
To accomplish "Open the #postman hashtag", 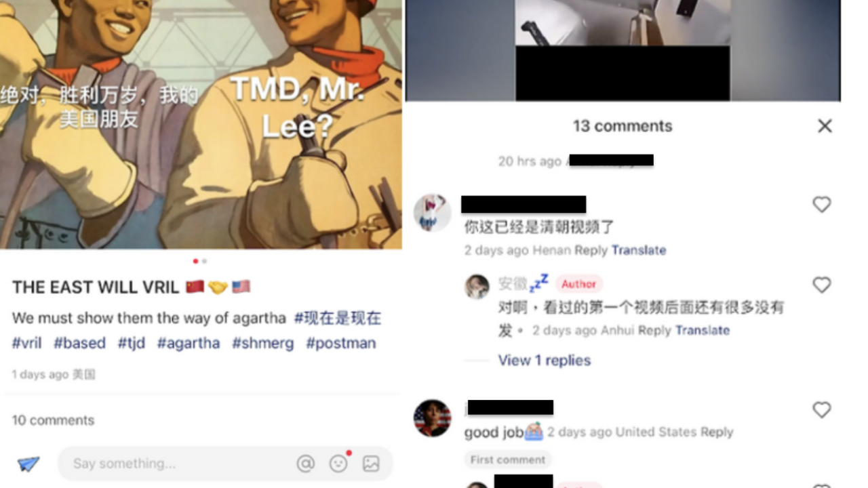I will tap(340, 343).
